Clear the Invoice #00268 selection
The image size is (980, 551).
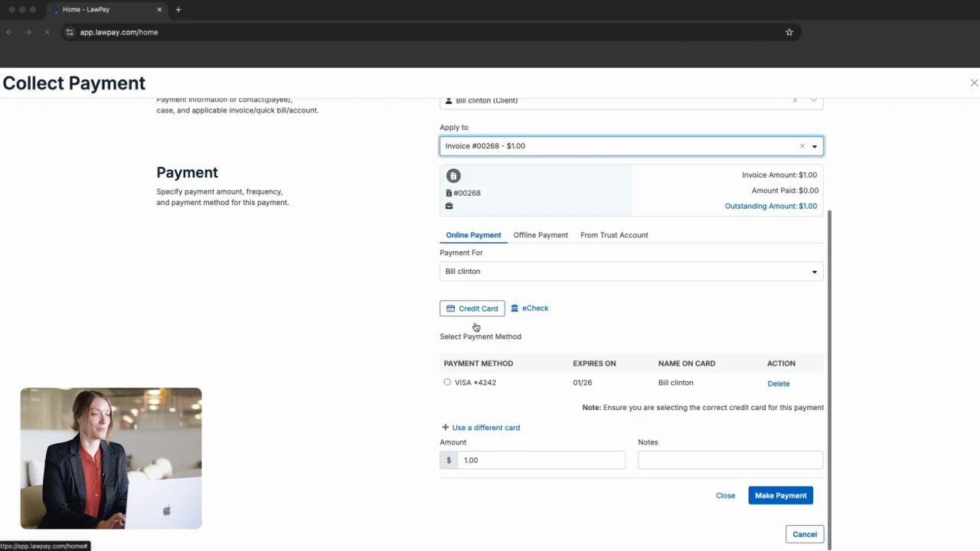point(802,146)
